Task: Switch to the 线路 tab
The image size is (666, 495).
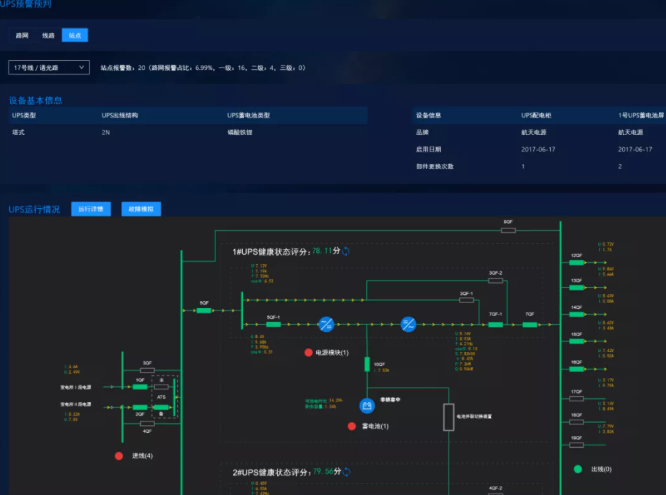Action: pos(48,35)
